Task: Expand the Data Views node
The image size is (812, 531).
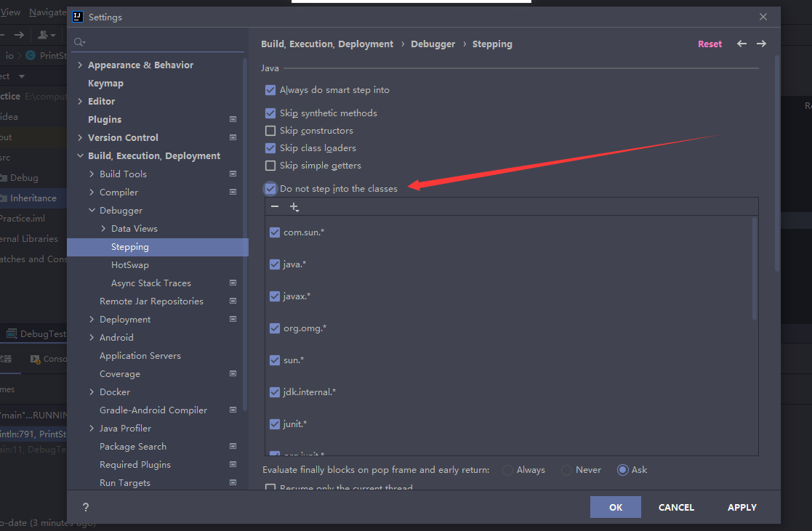Action: coord(103,228)
